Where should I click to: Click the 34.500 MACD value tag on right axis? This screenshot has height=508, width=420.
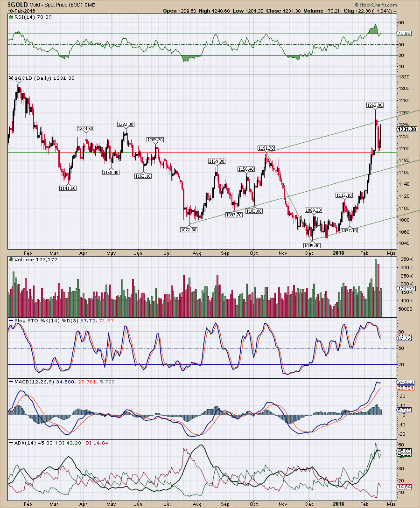[x=404, y=382]
